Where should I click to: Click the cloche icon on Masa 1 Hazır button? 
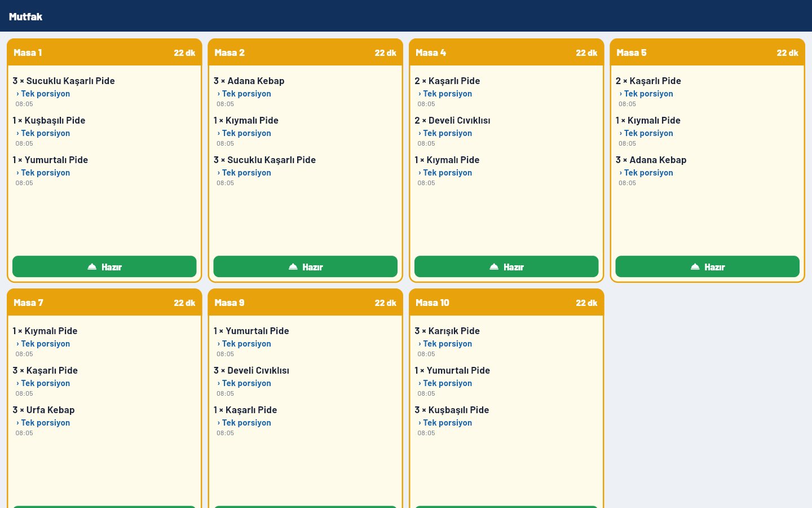92,266
